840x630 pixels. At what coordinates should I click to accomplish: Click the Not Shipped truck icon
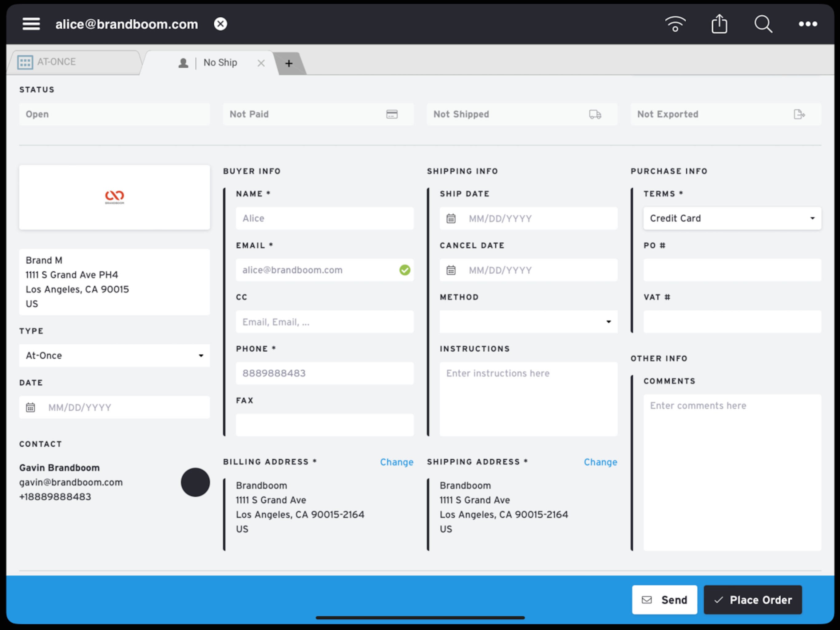coord(595,114)
